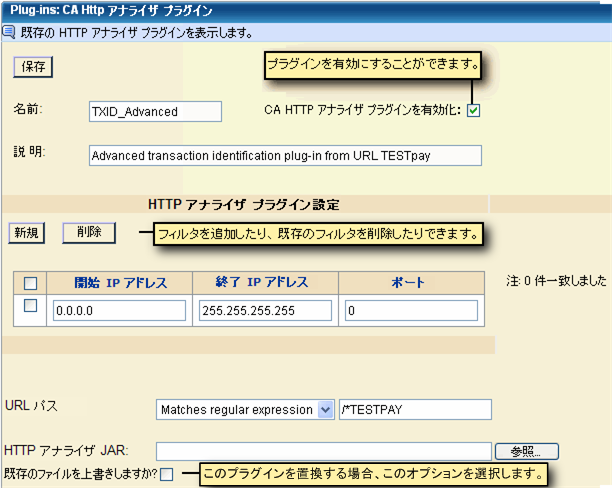Check the checkbox for the 0.0.0.0 row
This screenshot has width=612, height=488.
pyautogui.click(x=30, y=305)
